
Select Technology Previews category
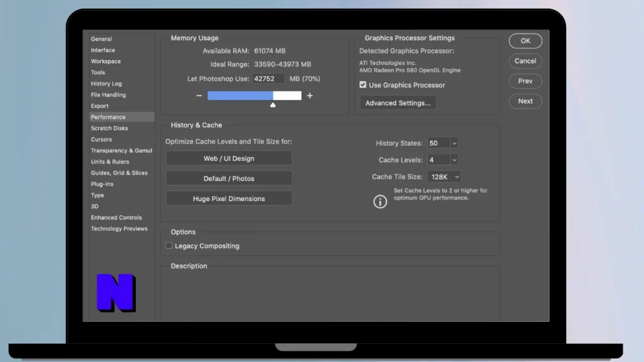pyautogui.click(x=119, y=229)
